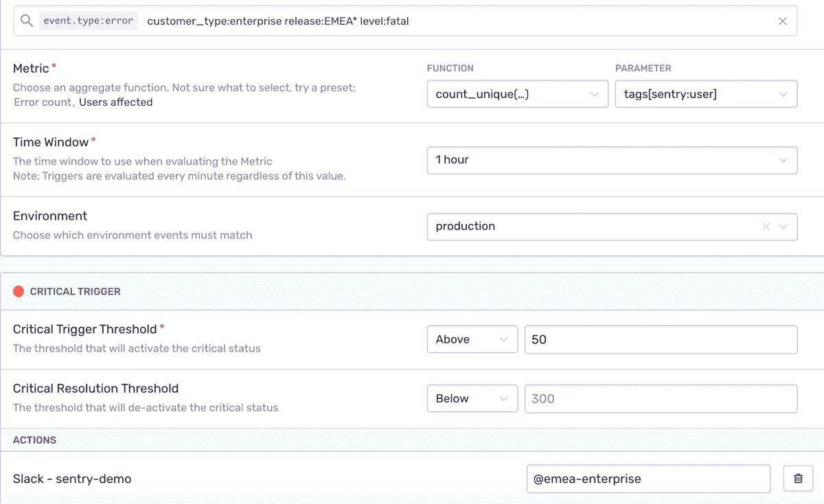
Task: Click the resolution threshold field showing 300
Action: [661, 399]
